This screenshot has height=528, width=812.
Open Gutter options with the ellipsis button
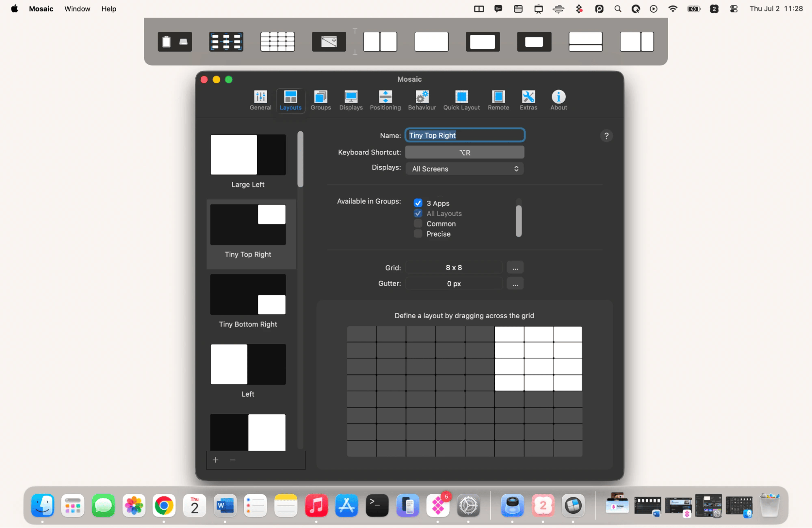[515, 284]
